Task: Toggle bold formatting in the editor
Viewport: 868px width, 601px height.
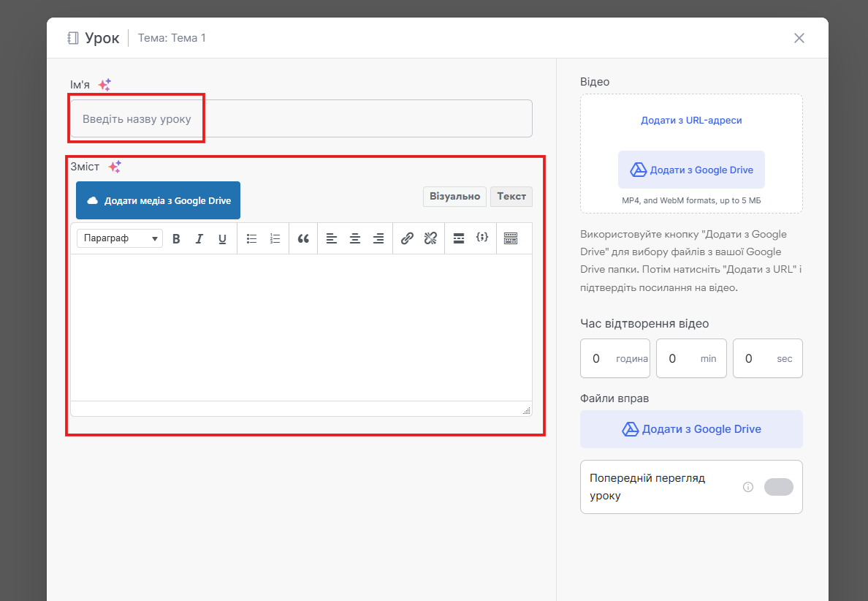Action: tap(176, 238)
